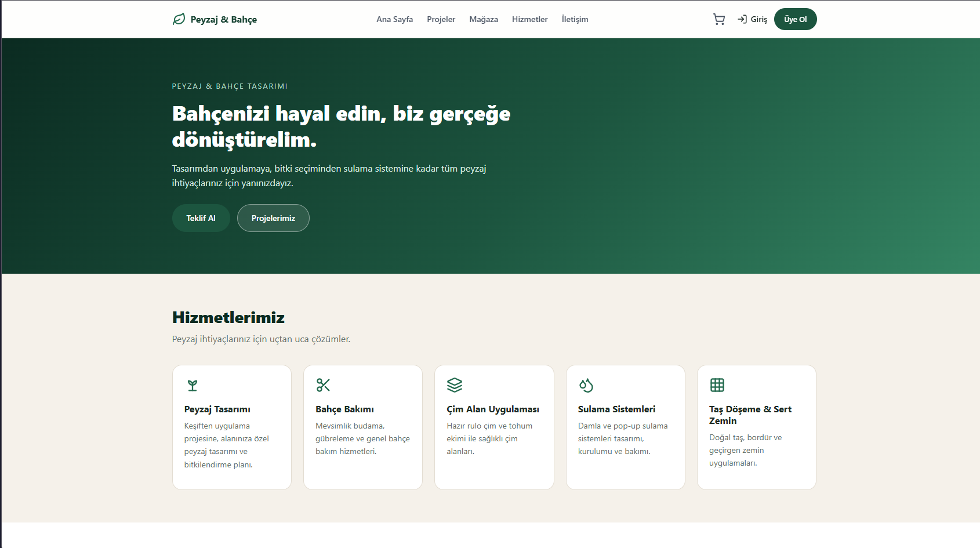Click the description starting Keşiften uygulama projesine
The width and height of the screenshot is (980, 548).
227,445
